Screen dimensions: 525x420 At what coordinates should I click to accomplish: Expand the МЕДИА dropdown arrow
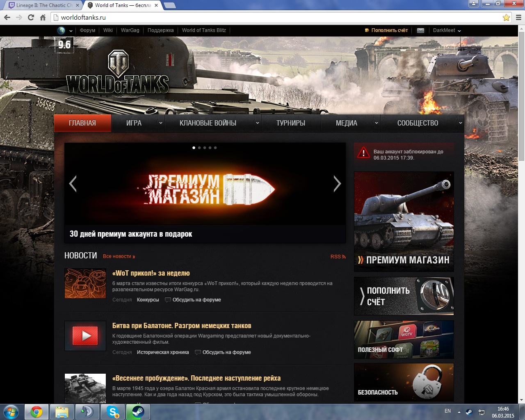point(377,123)
